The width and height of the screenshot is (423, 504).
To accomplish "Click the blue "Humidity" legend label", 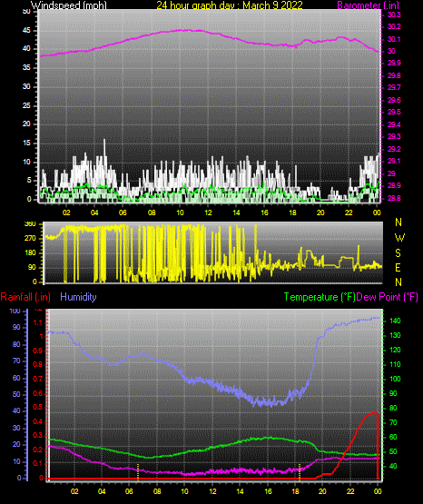I will coord(78,297).
